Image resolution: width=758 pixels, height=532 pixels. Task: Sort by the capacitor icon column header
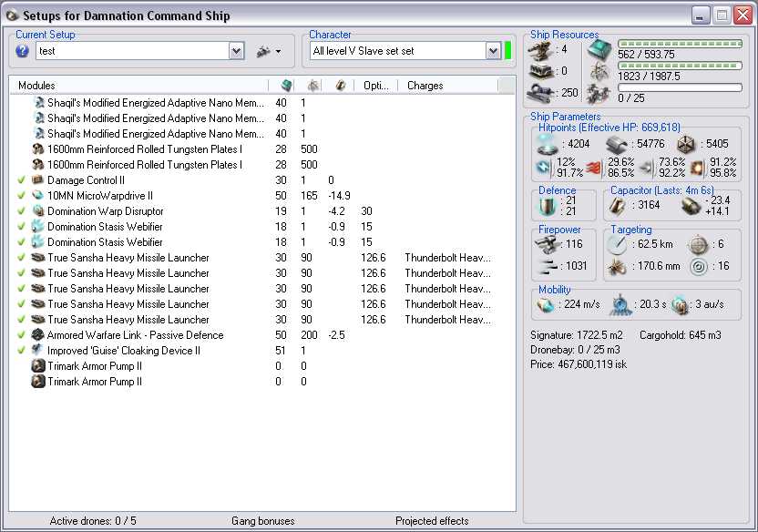(x=339, y=86)
